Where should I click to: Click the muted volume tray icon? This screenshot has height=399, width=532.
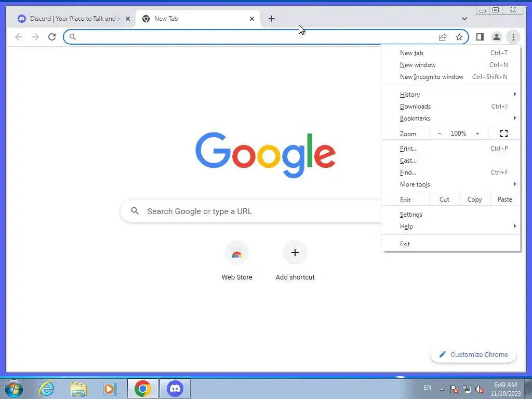click(480, 389)
